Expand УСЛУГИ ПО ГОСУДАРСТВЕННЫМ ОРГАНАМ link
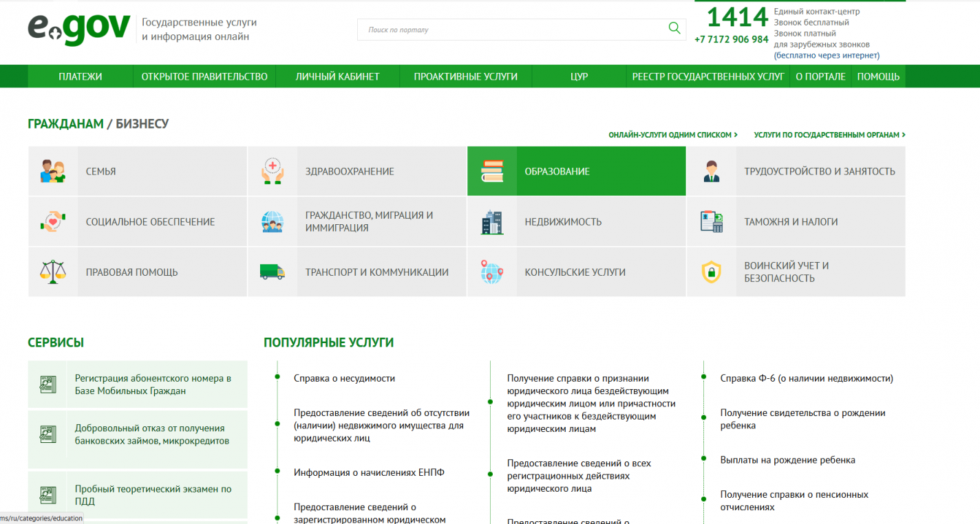This screenshot has width=980, height=524. pos(829,135)
